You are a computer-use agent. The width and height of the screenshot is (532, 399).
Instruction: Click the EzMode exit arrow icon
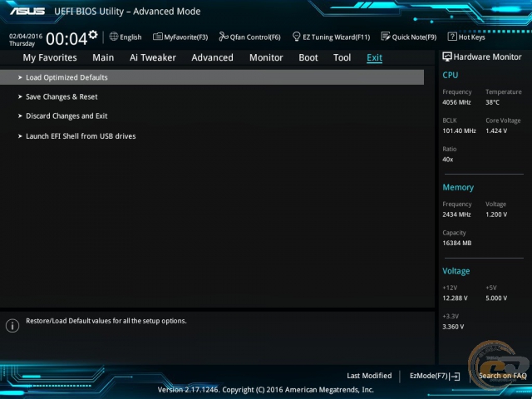455,377
